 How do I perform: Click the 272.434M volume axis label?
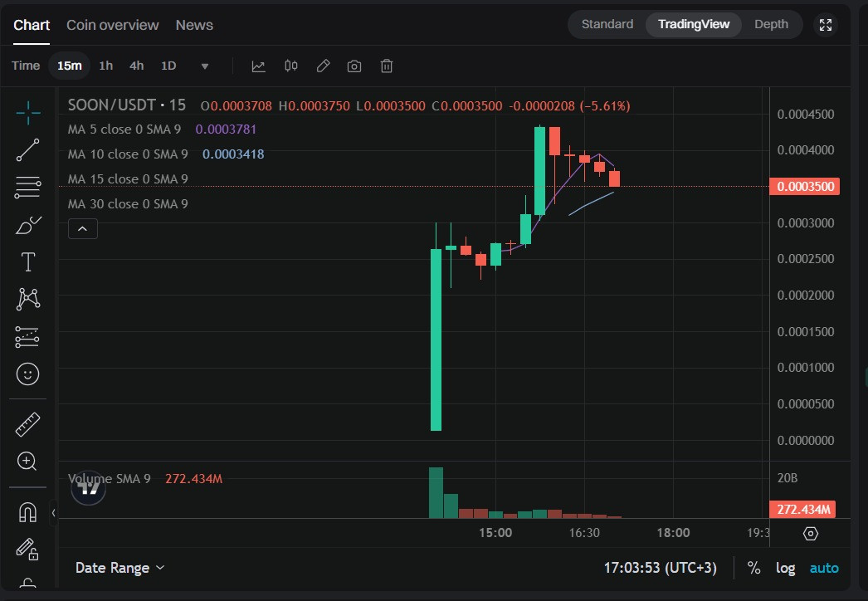[802, 510]
